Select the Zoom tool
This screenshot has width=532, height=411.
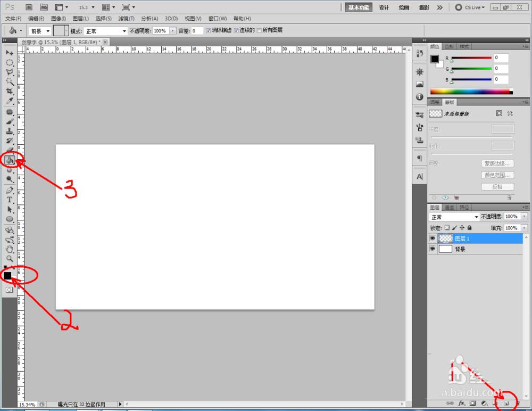click(x=10, y=259)
